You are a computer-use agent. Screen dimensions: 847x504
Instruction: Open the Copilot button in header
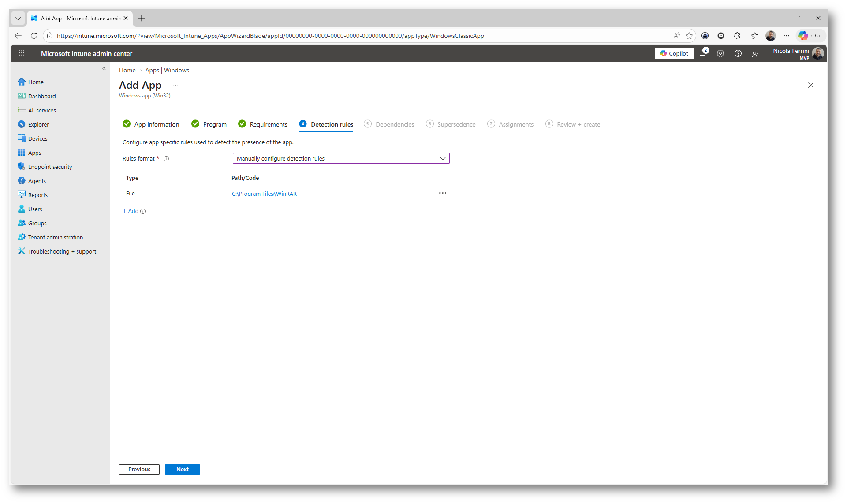[x=674, y=53]
